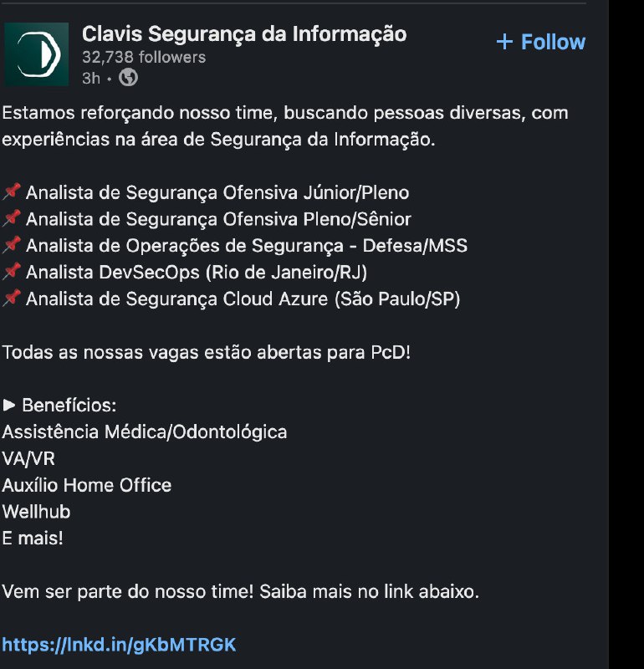Click the Analista DevSecOps (Rio de Janeiro/RJ) line

click(197, 273)
